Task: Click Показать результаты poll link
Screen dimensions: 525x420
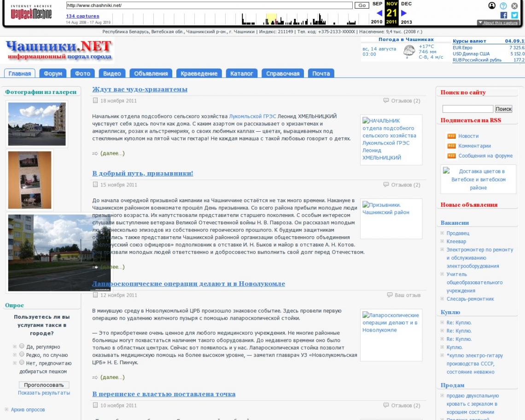Action: [x=44, y=392]
